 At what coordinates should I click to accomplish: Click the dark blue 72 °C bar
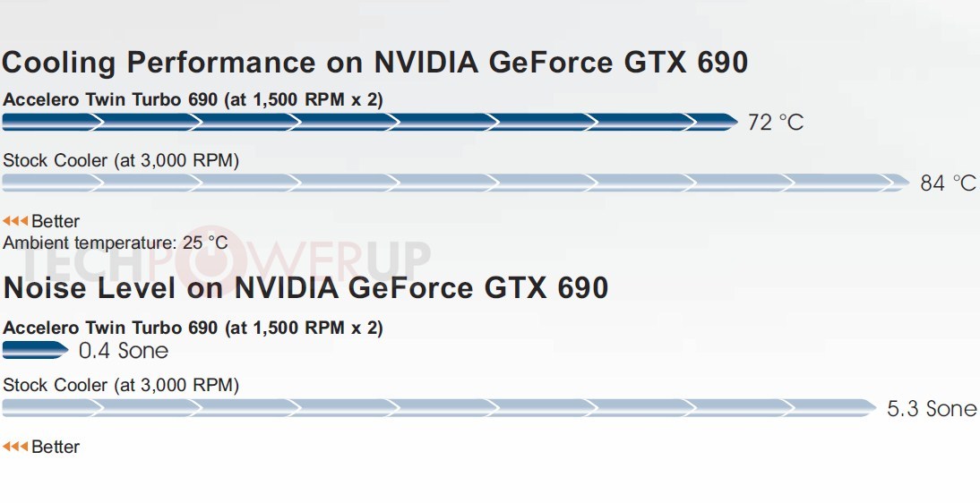click(370, 122)
